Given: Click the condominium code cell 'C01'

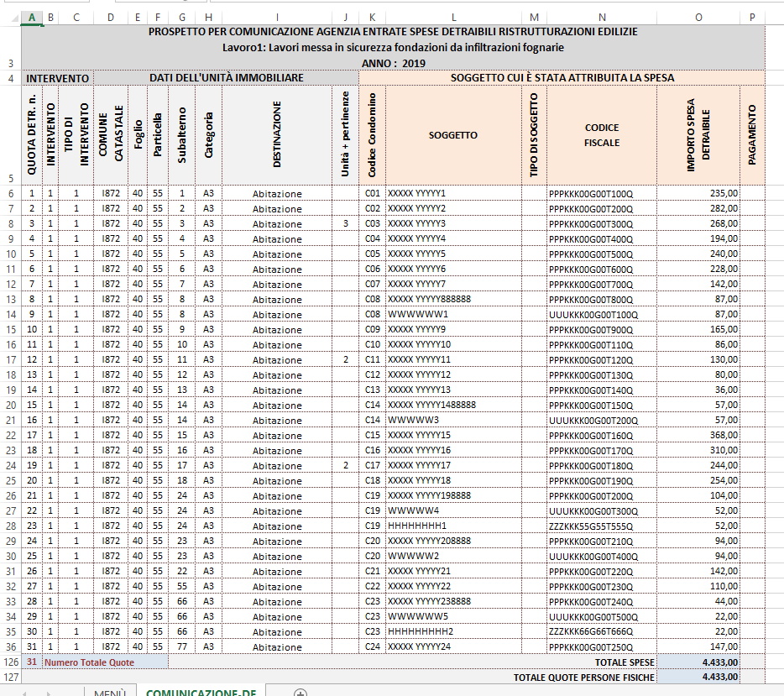Looking at the screenshot, I should (372, 193).
